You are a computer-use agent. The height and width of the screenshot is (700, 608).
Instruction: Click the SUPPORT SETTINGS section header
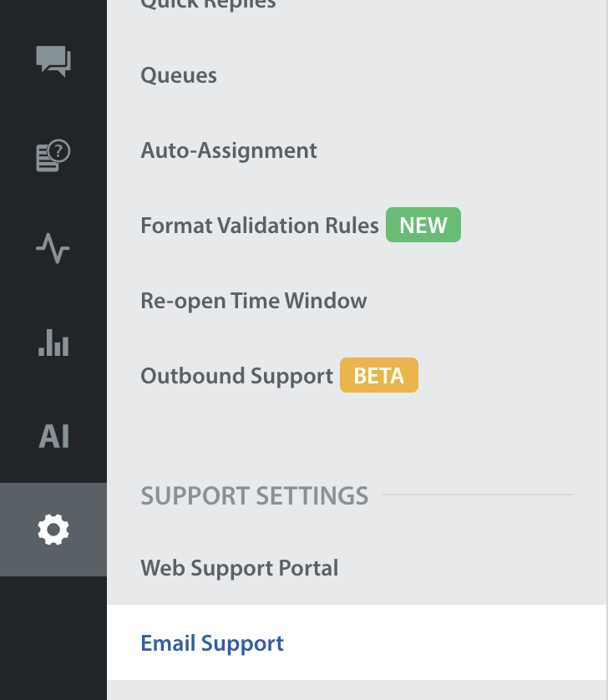point(254,495)
